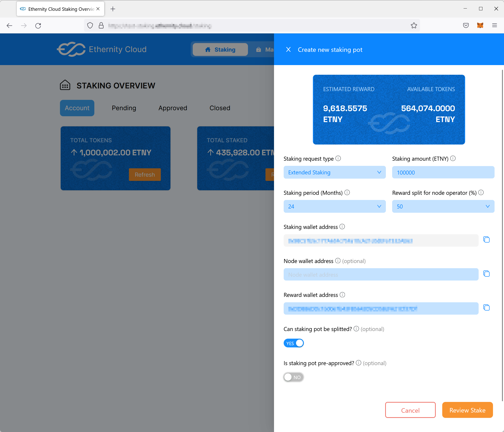Open the Staking request type dropdown
Viewport: 504px width, 432px height.
pyautogui.click(x=334, y=172)
